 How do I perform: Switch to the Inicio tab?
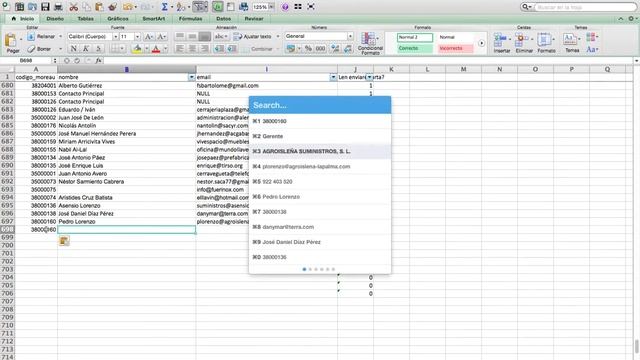click(23, 19)
